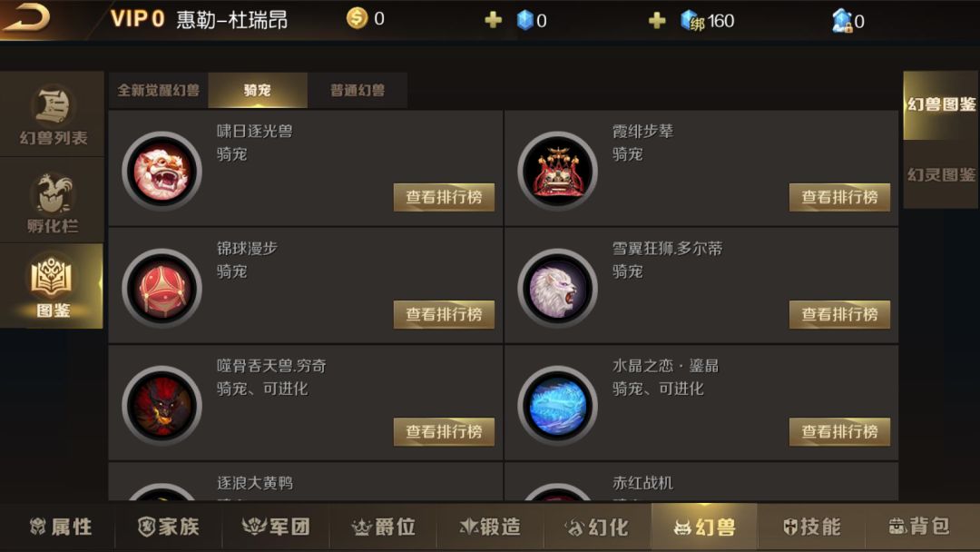Viewport: 980px width, 552px height.
Task: Open 技能 in bottom navigation
Action: click(x=811, y=527)
